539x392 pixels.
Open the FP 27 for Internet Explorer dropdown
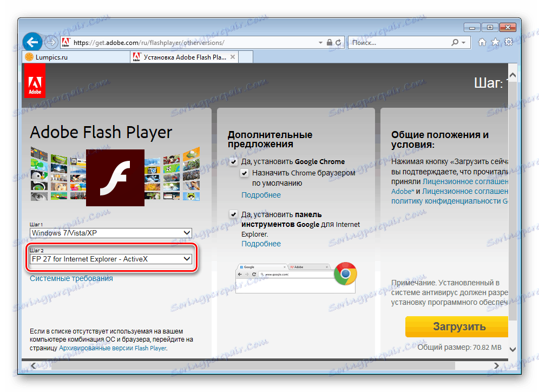pyautogui.click(x=111, y=259)
